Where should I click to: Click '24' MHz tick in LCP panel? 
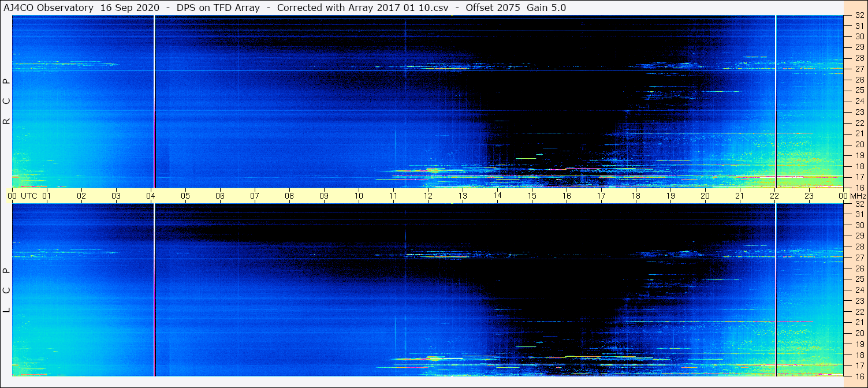point(859,290)
